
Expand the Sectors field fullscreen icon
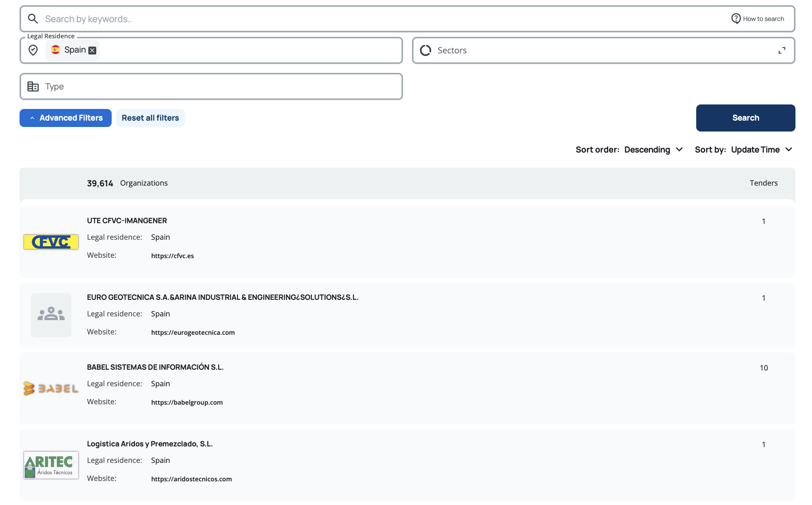782,50
